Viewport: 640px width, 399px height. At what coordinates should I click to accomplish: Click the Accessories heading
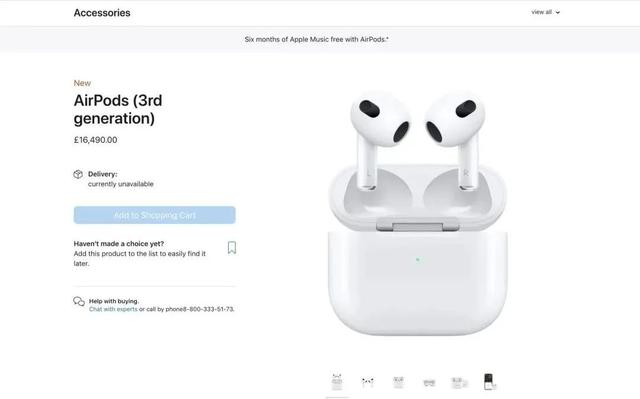coord(102,13)
